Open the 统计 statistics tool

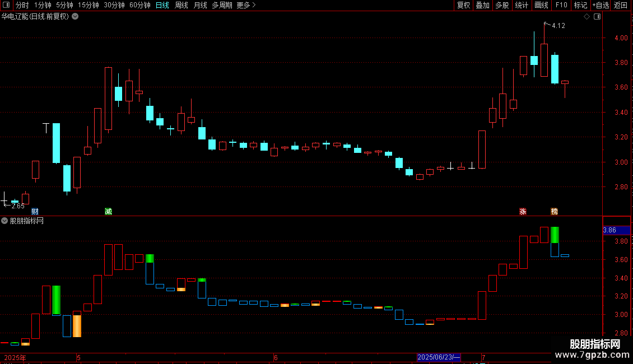(522, 5)
